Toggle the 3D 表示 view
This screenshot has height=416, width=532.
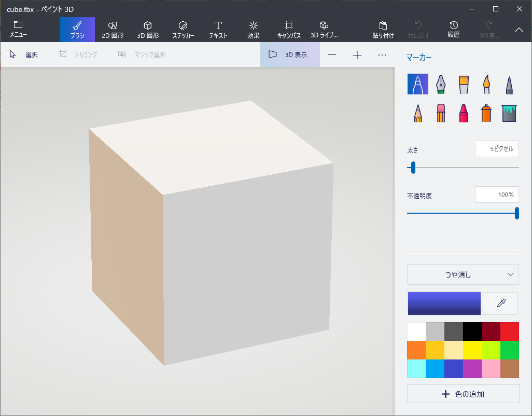pos(290,54)
